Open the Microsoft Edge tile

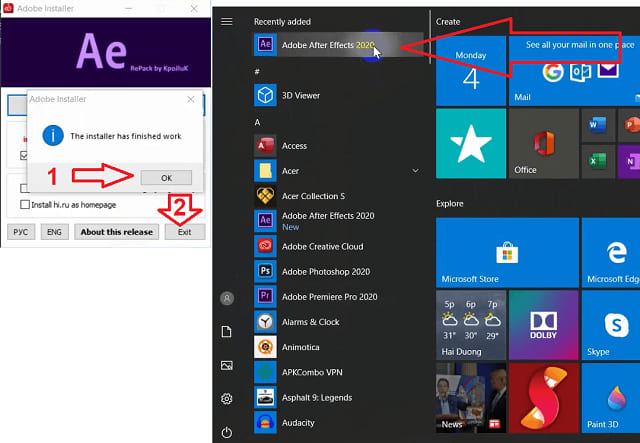point(611,252)
